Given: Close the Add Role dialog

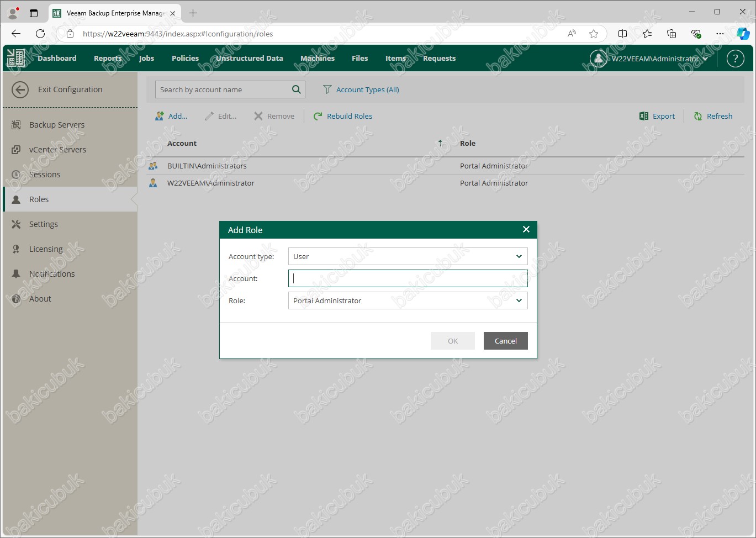Looking at the screenshot, I should [526, 229].
